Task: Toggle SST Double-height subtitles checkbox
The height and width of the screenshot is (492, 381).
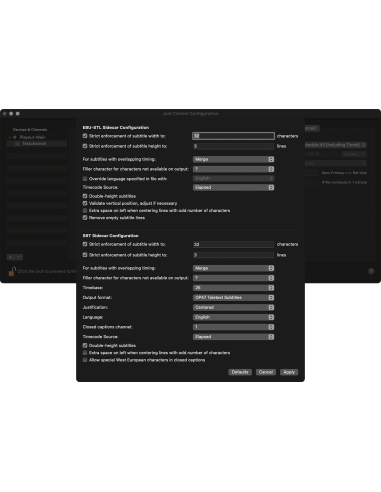Action: click(x=85, y=345)
